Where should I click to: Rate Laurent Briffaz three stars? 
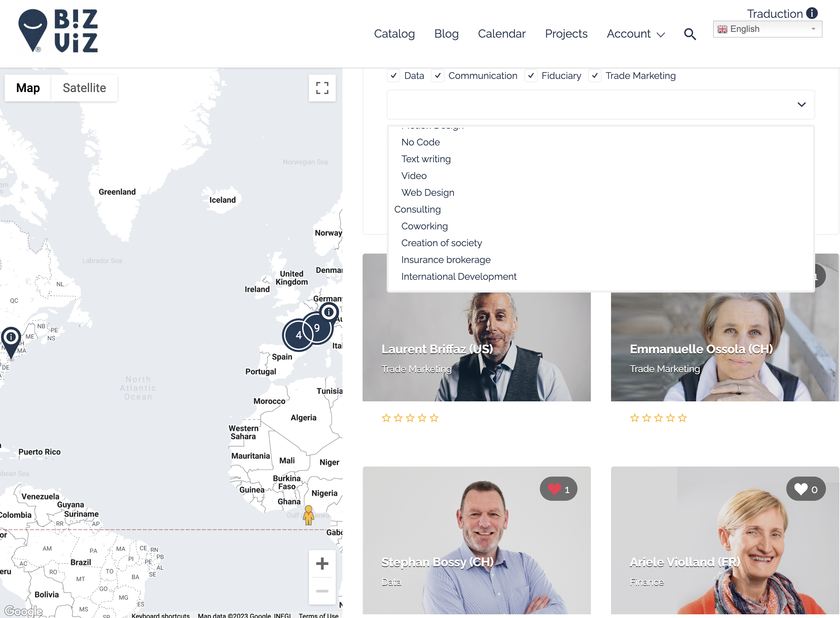(410, 418)
